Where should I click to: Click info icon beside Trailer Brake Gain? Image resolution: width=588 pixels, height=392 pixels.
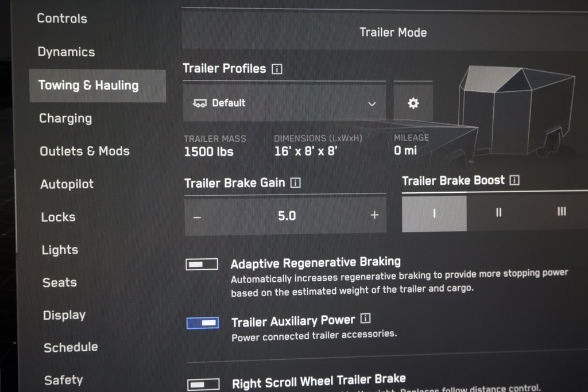(296, 183)
